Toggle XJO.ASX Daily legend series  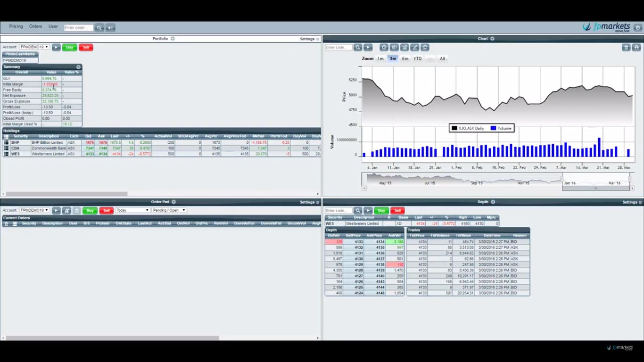click(468, 128)
